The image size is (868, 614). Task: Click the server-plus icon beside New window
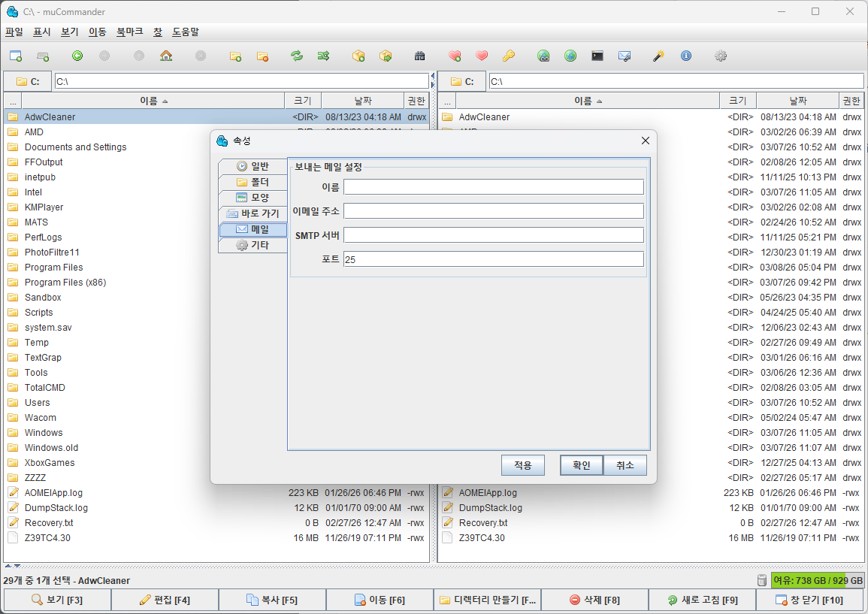[x=43, y=56]
